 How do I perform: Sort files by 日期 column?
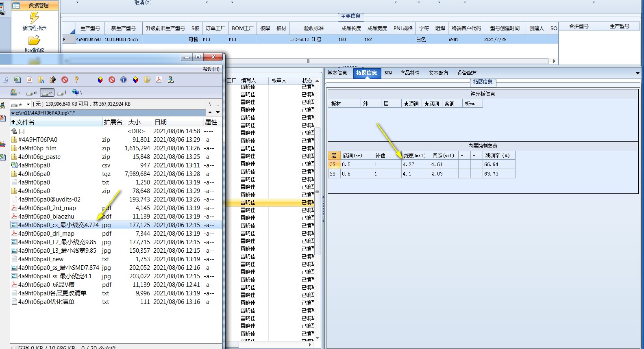[178, 122]
